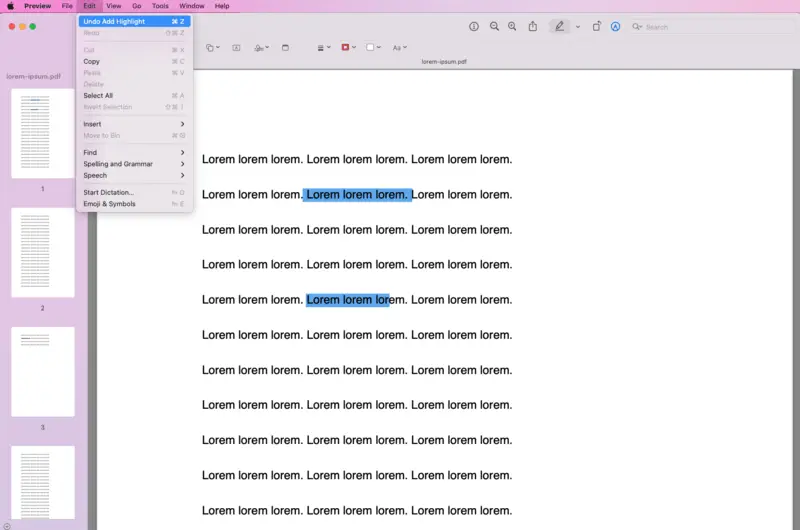The height and width of the screenshot is (530, 800).
Task: Click the sidebar add button at bottom
Action: [x=7, y=526]
